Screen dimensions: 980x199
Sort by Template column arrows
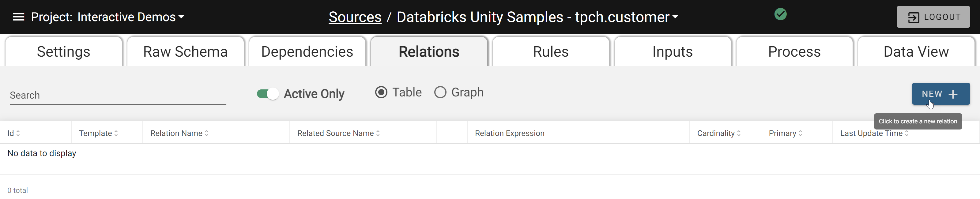coord(116,133)
